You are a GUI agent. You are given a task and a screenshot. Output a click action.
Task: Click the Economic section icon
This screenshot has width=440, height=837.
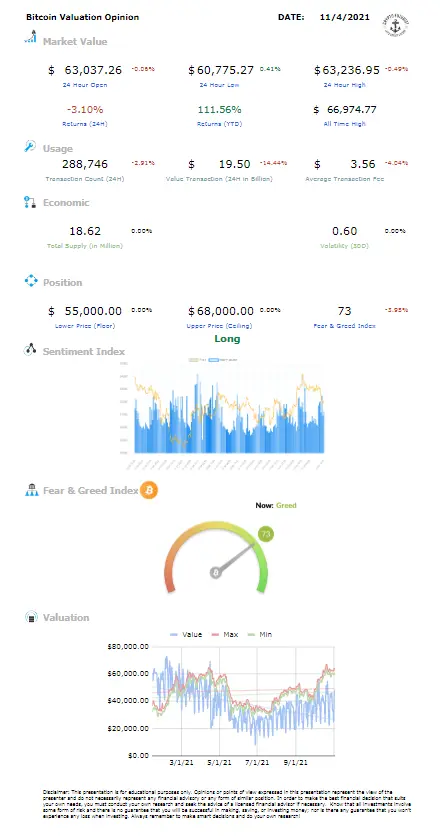click(x=30, y=202)
